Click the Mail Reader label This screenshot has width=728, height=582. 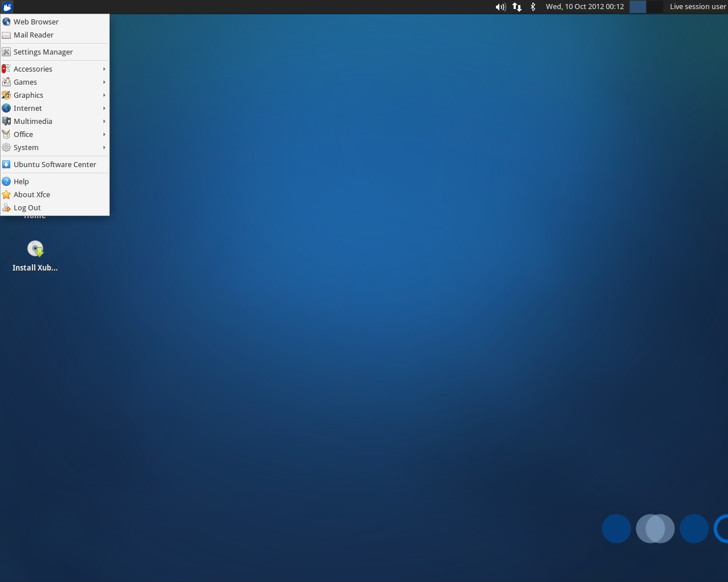pos(34,35)
